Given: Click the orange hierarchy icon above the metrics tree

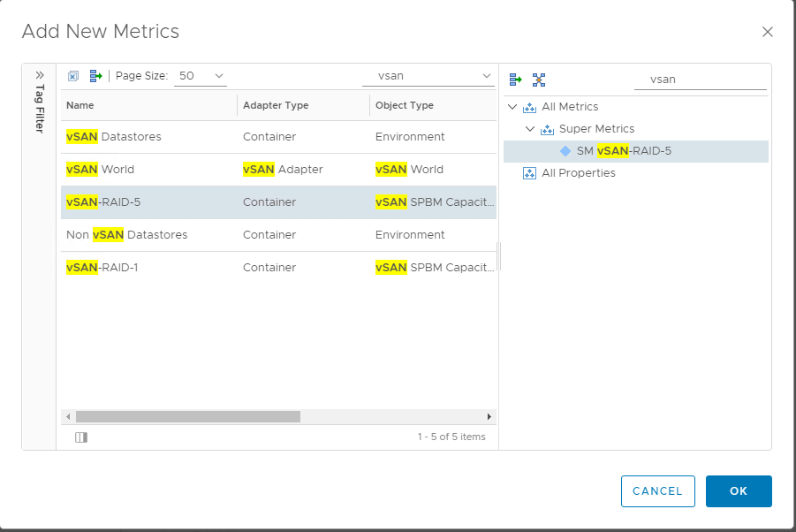Looking at the screenshot, I should point(539,80).
